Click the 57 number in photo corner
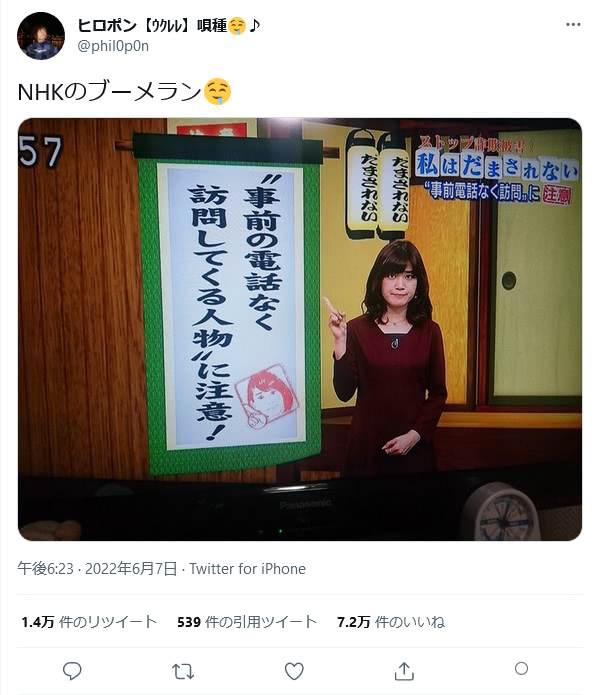 click(x=40, y=152)
